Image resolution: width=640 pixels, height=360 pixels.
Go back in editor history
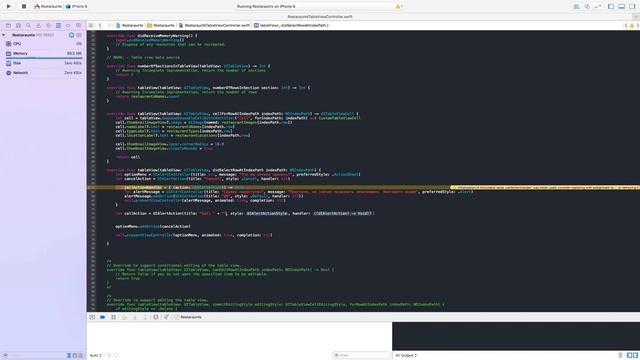coord(100,25)
